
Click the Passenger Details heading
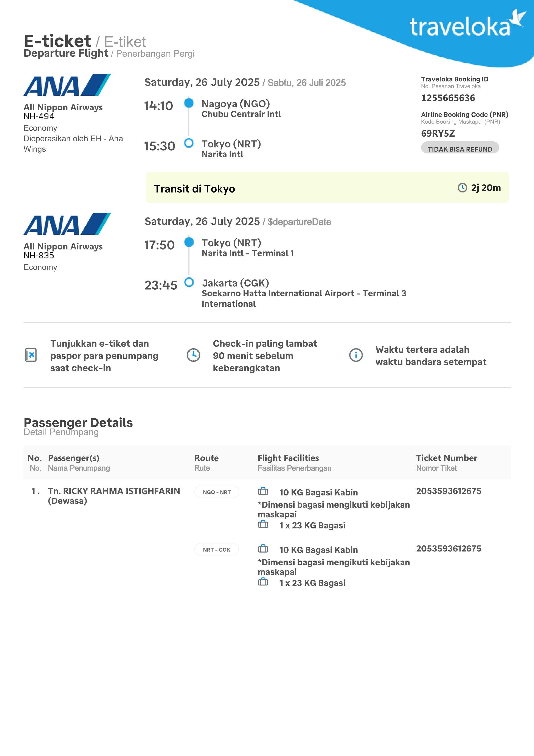pyautogui.click(x=78, y=422)
